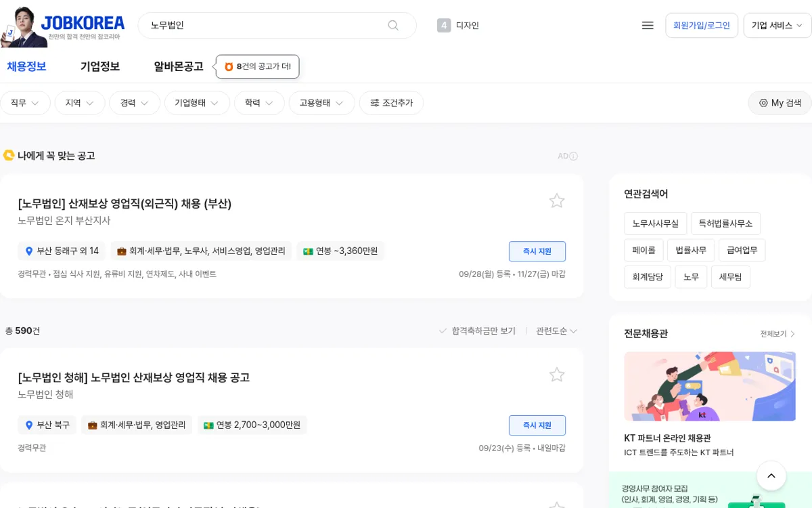
Task: Click the 회원가입/로그인 button
Action: click(x=702, y=26)
